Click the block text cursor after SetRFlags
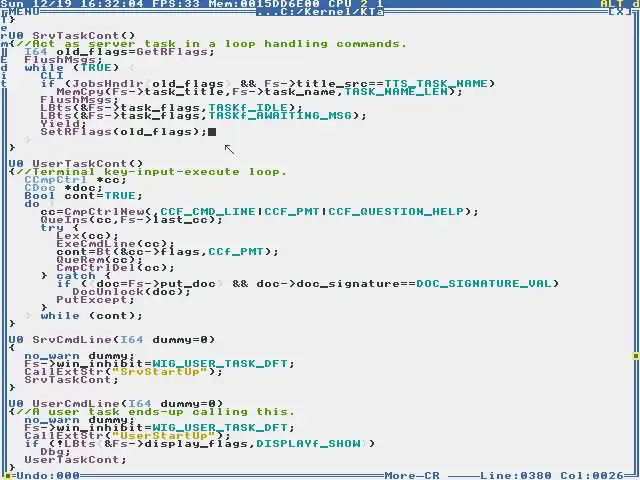The image size is (640, 480). [212, 132]
